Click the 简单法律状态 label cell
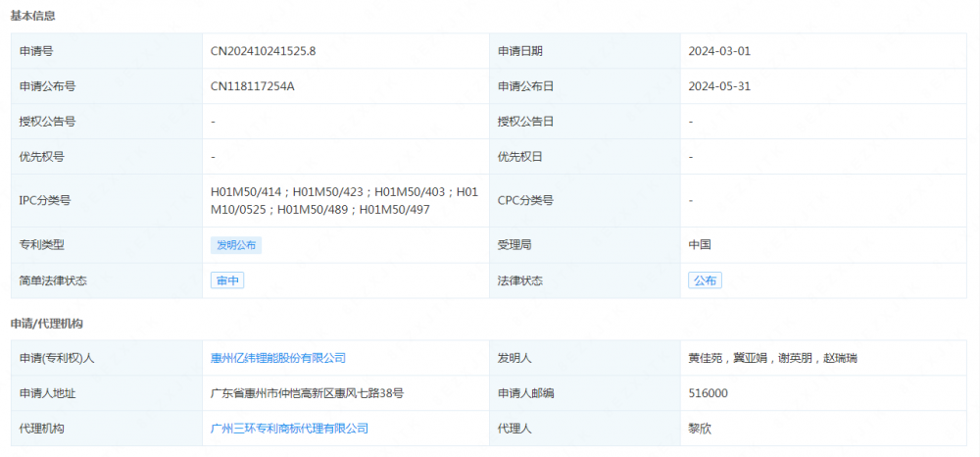Image resolution: width=980 pixels, height=457 pixels. pos(107,280)
